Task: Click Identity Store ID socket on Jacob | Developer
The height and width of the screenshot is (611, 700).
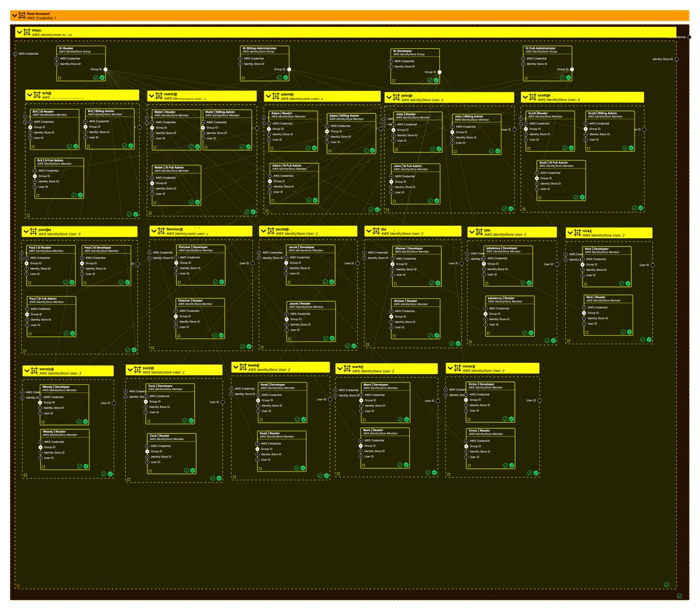Action: click(x=286, y=268)
